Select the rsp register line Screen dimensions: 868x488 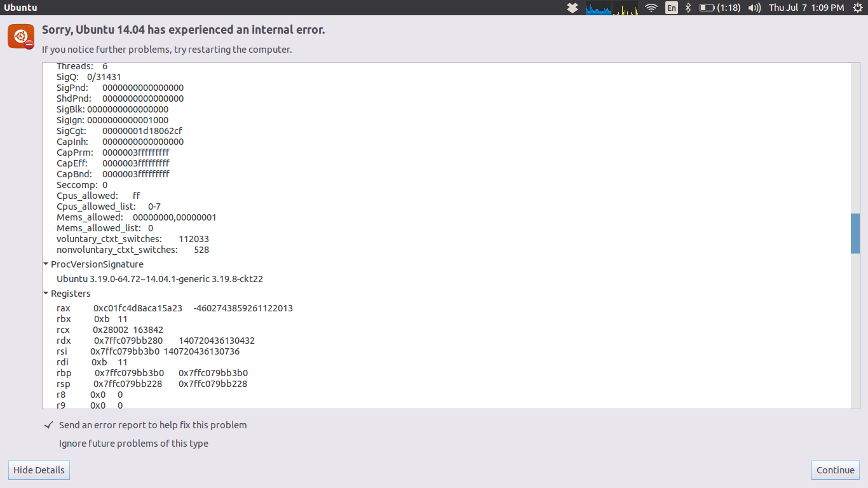[152, 384]
